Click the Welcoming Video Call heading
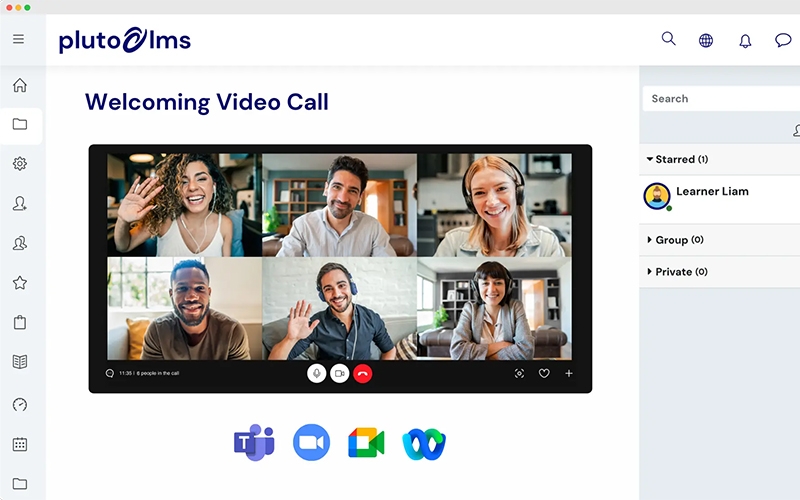800x500 pixels. tap(207, 102)
